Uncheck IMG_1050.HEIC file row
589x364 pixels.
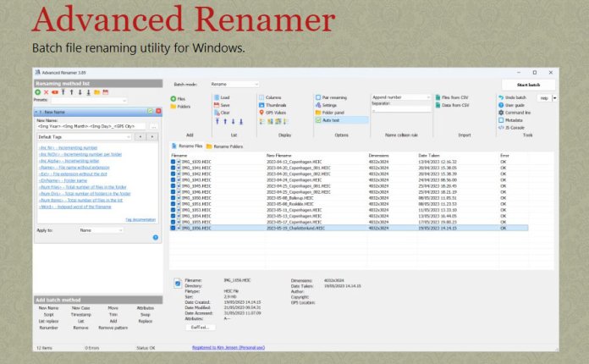[174, 198]
